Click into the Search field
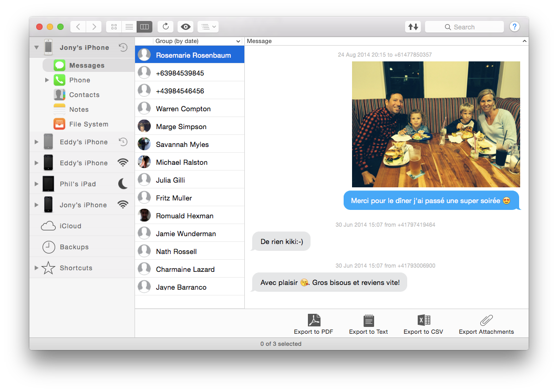 (x=464, y=27)
